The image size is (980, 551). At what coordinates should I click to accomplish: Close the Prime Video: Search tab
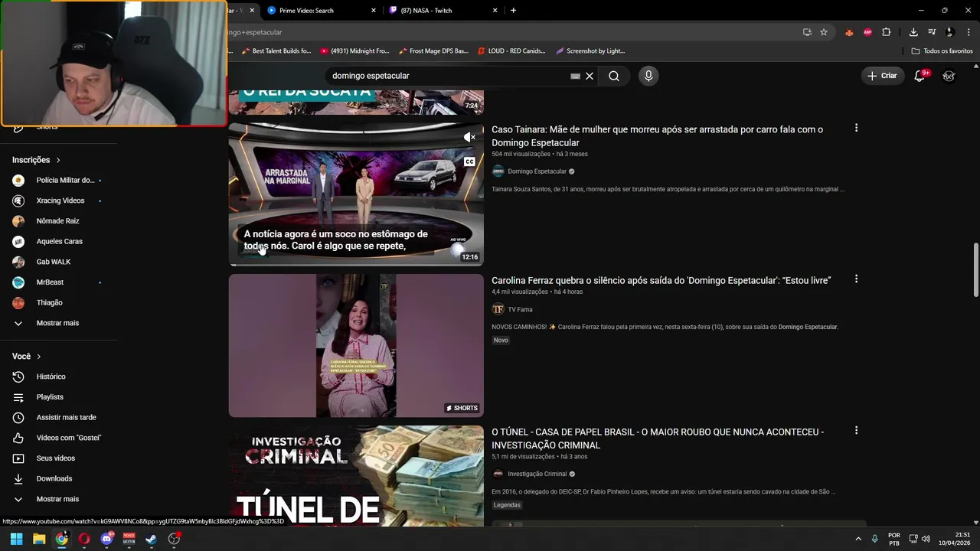coord(374,11)
